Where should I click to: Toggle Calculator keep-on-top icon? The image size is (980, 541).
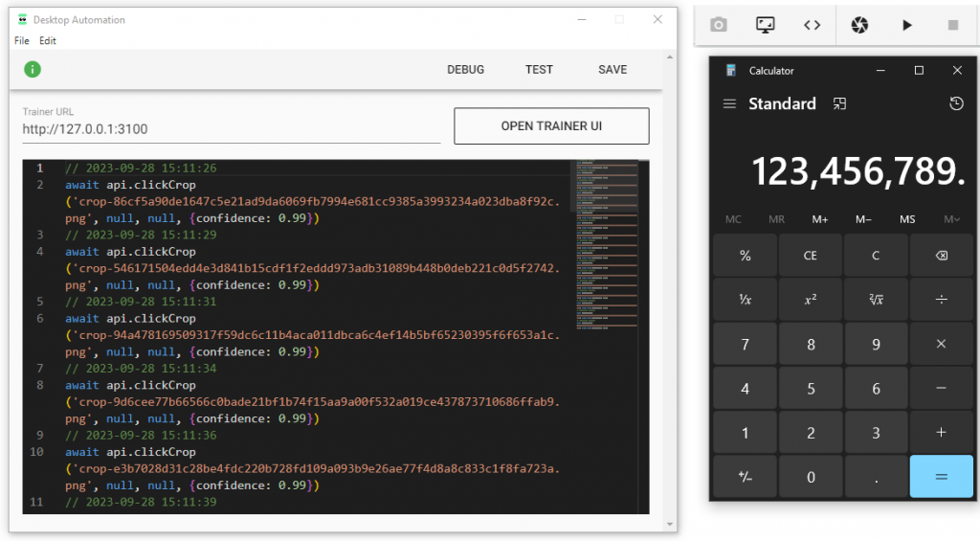pyautogui.click(x=839, y=103)
